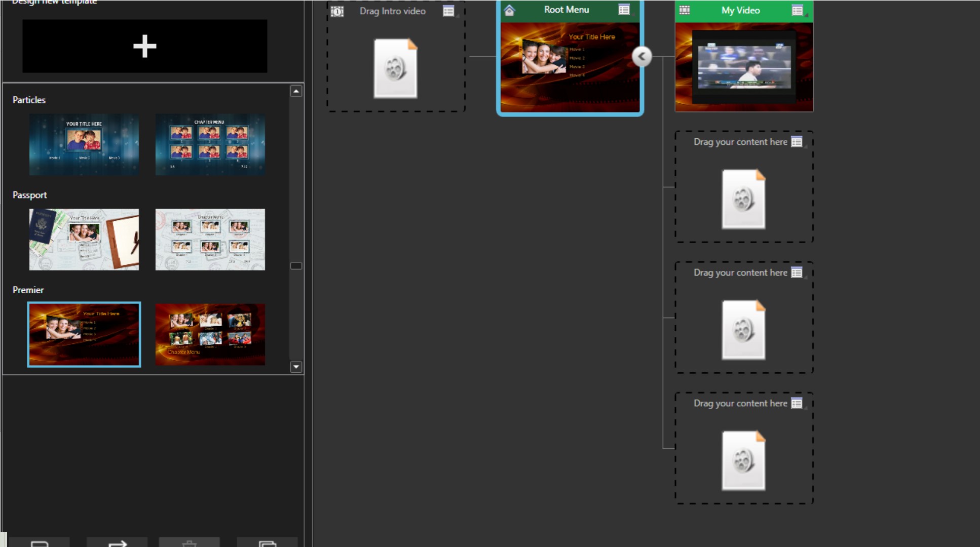
Task: Select the Particles root menu template
Action: [x=84, y=145]
